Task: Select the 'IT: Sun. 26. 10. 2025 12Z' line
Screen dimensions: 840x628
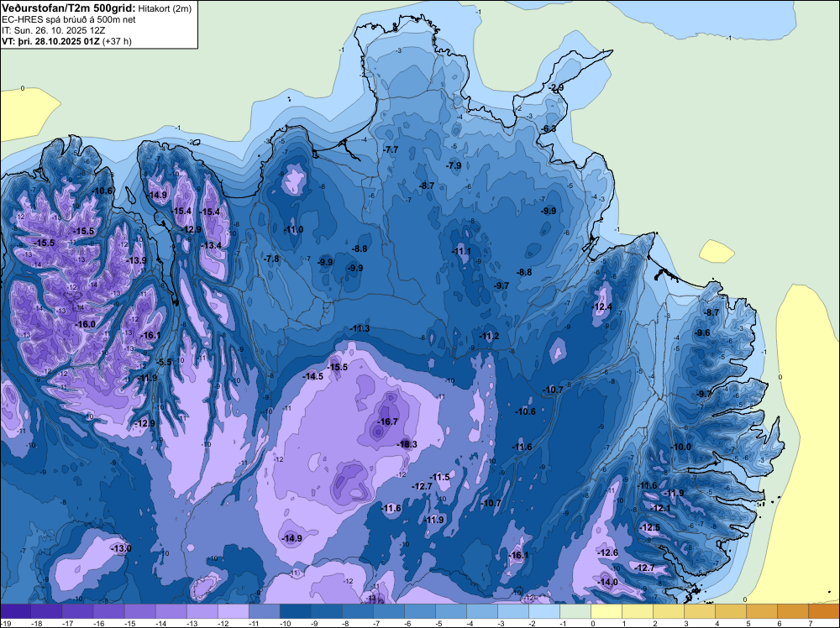Action: pos(54,30)
